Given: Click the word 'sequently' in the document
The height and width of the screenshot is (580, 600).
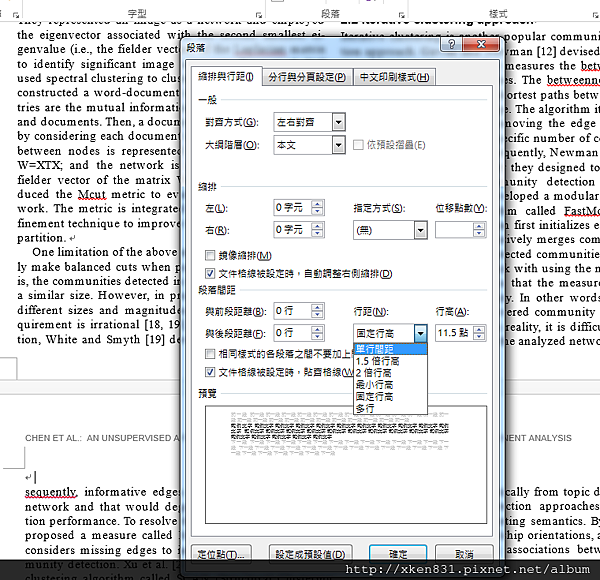Looking at the screenshot, I should click(51, 492).
